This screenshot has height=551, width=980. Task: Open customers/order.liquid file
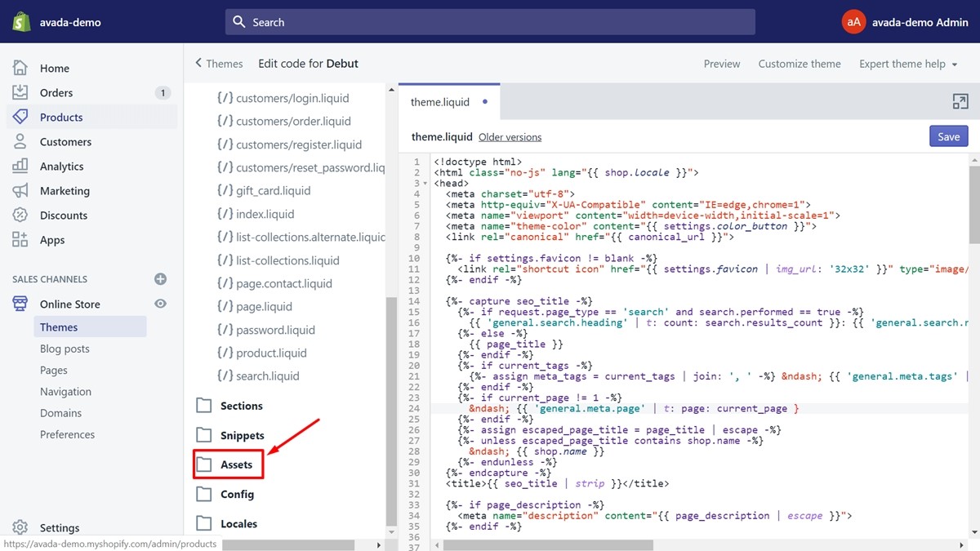point(293,121)
